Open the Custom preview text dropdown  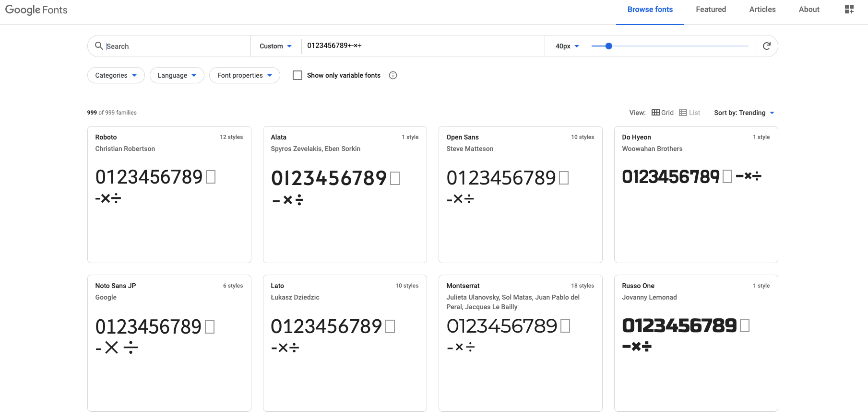[x=276, y=46]
